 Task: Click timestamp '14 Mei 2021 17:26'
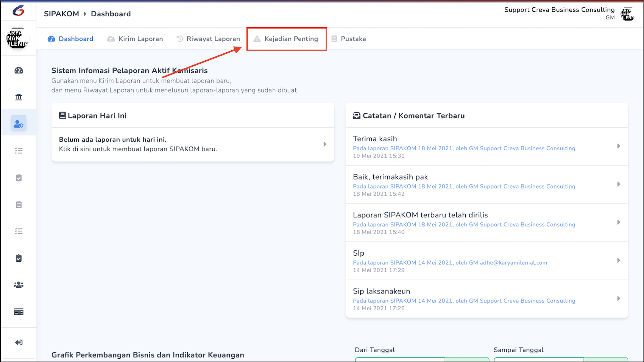coord(379,308)
